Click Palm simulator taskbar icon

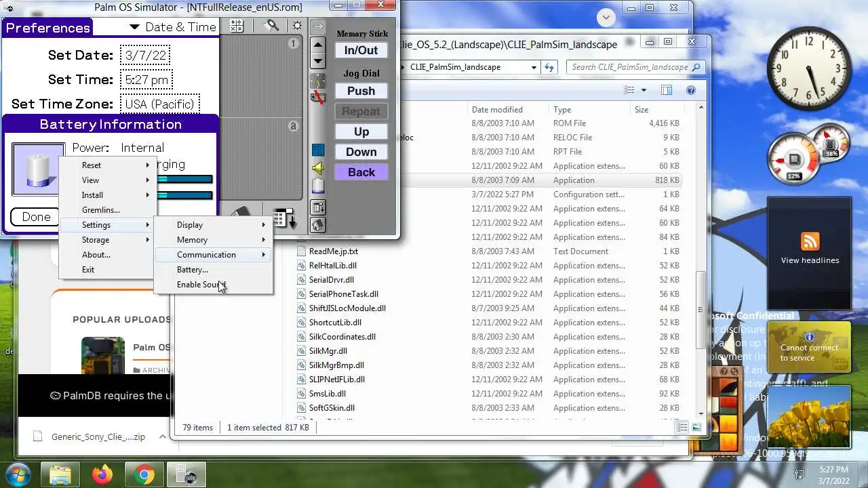(x=186, y=474)
